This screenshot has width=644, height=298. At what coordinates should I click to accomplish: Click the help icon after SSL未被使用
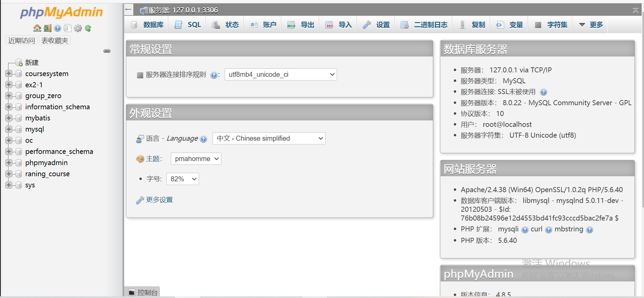(x=543, y=92)
